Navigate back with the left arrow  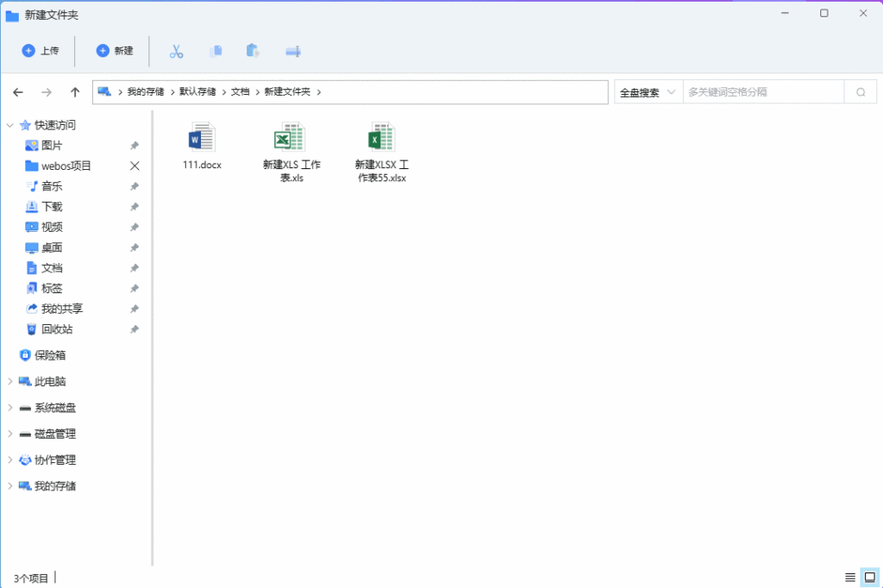pyautogui.click(x=18, y=92)
